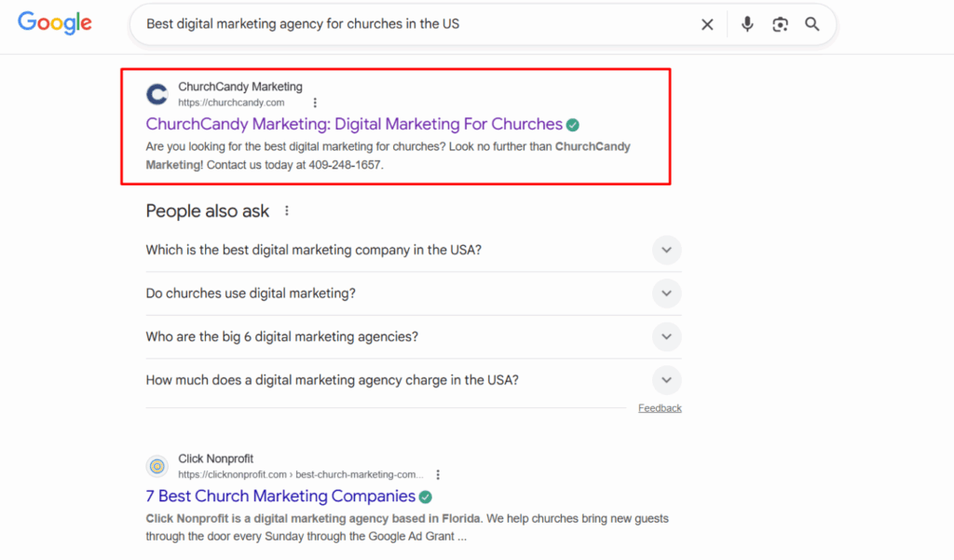Open three-dot menu next to People also ask
This screenshot has height=560, width=954.
(287, 212)
